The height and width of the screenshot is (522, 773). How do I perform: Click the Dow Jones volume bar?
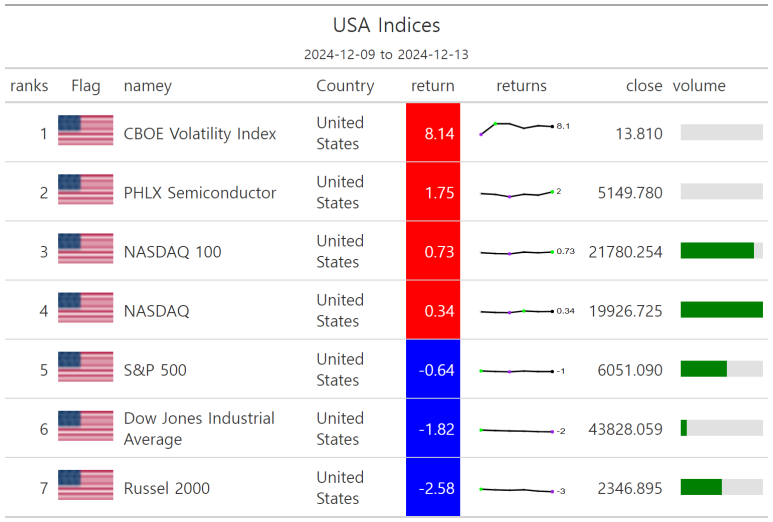click(x=722, y=428)
